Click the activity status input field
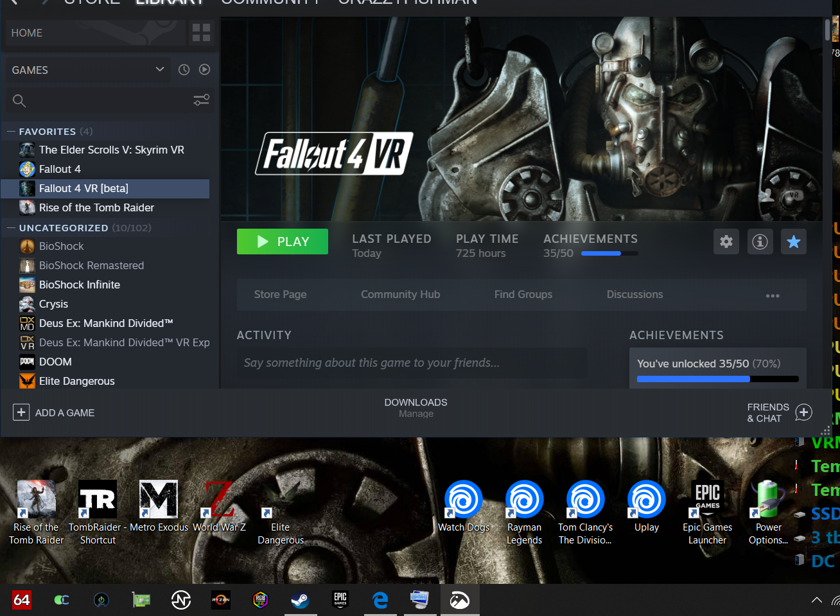The width and height of the screenshot is (840, 616). coord(412,363)
